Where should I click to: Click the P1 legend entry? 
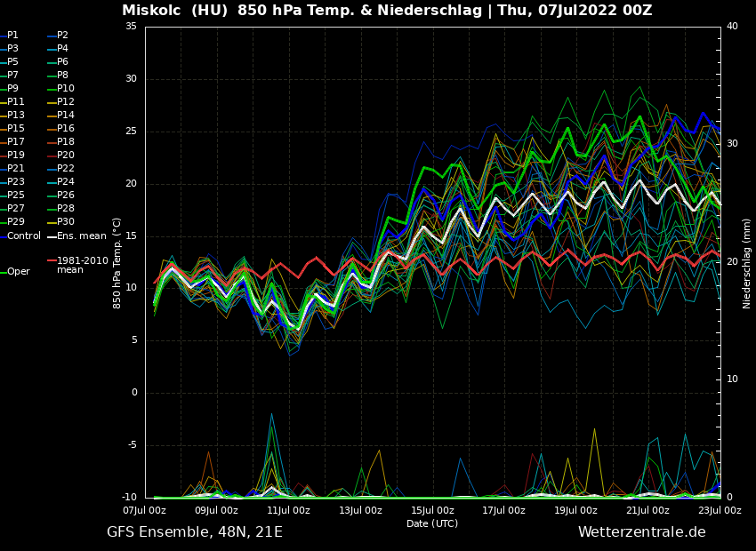point(12,36)
